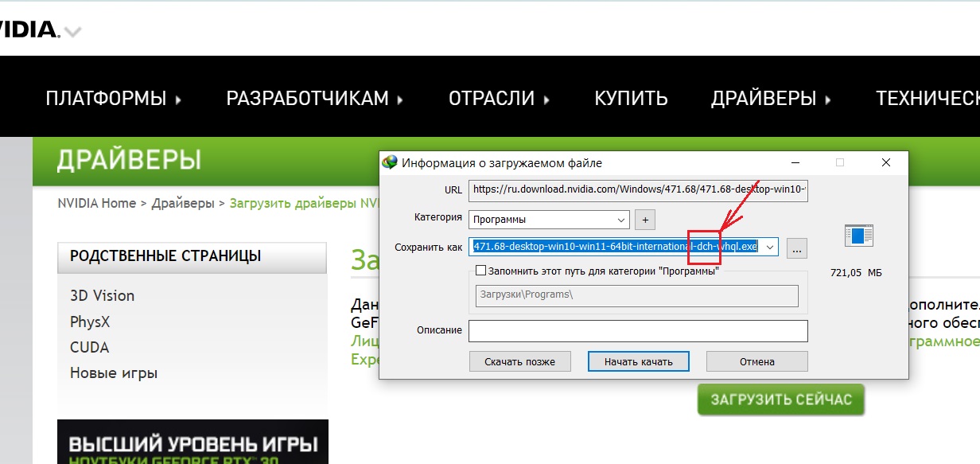Screen dimensions: 980x464
Task: Click the IDM icon in dialog title bar
Action: (390, 162)
